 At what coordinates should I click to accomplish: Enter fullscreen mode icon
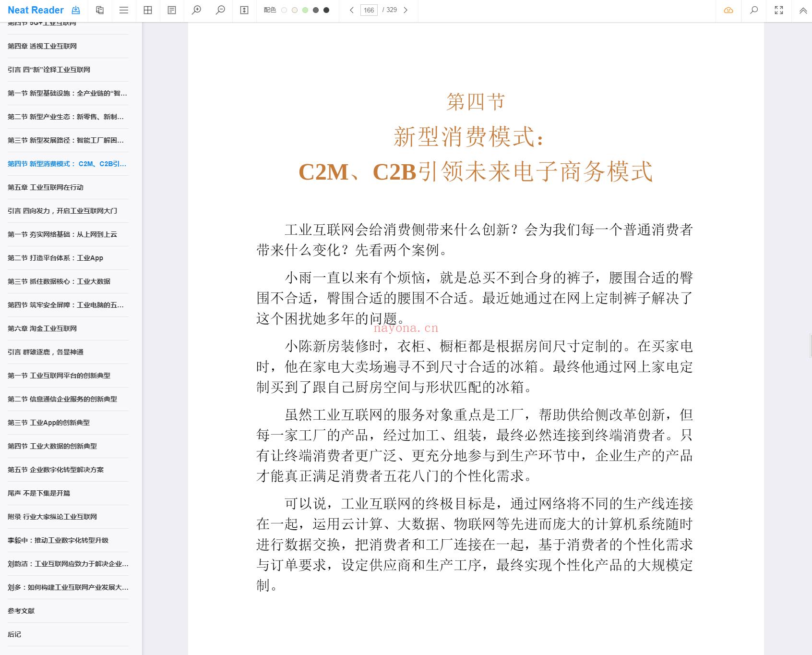(x=779, y=10)
